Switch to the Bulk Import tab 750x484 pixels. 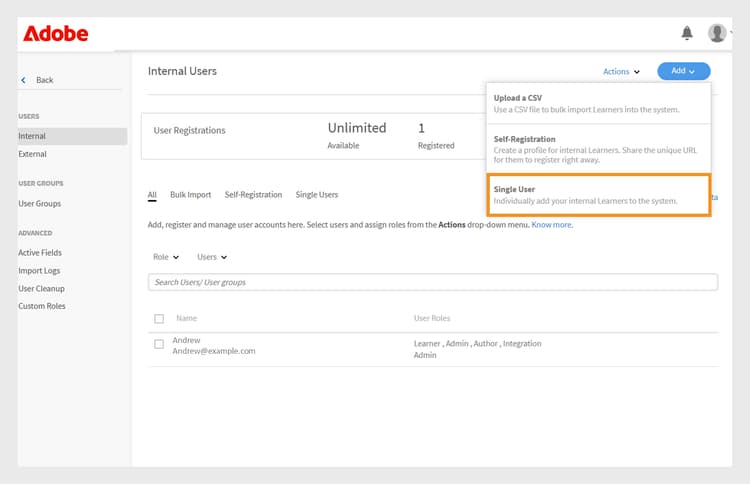tap(190, 195)
